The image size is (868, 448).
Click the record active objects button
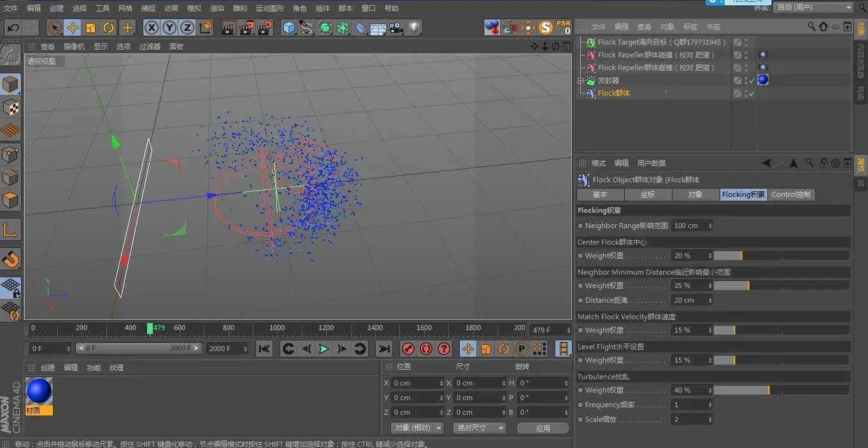point(409,349)
